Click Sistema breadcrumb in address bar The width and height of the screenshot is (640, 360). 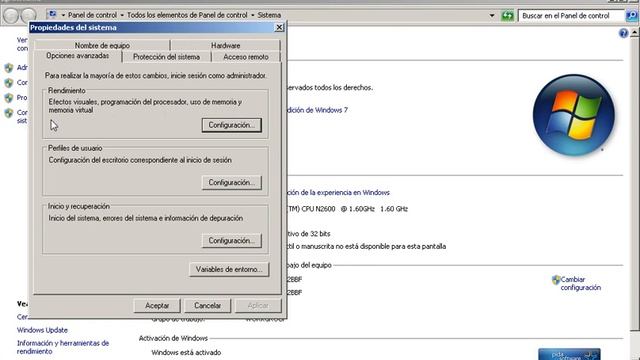269,15
